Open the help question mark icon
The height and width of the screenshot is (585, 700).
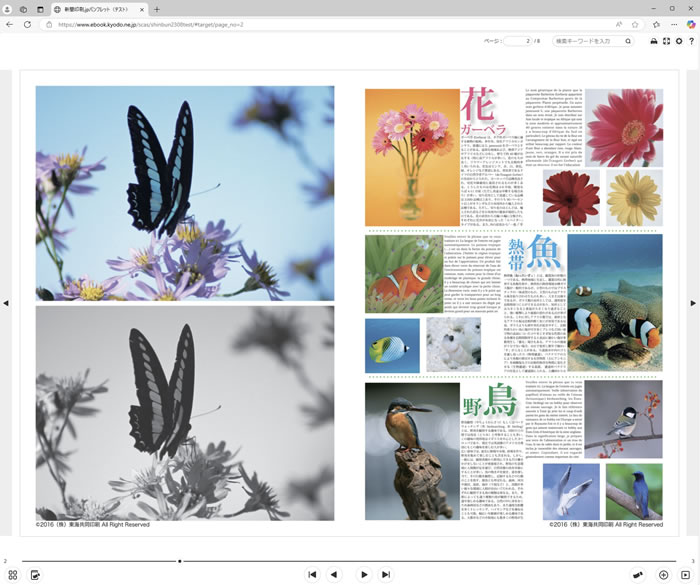[x=691, y=41]
